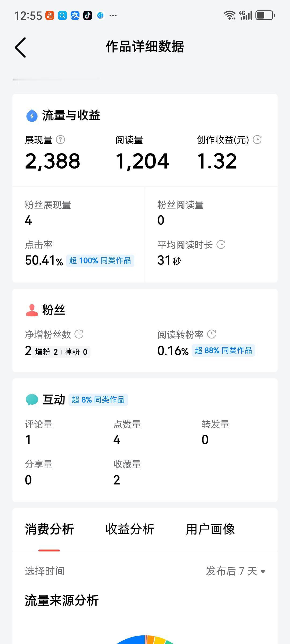Tap the question mark beside 展现量
The image size is (290, 644).
[x=60, y=140]
